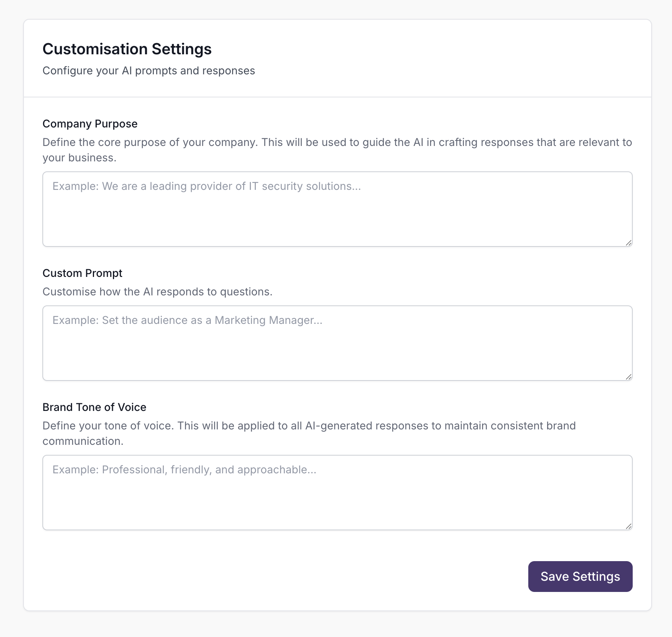Click the Save Settings button

click(x=580, y=576)
